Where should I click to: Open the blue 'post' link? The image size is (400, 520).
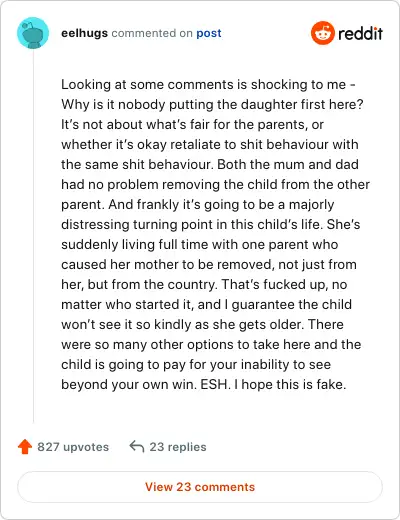pyautogui.click(x=209, y=33)
